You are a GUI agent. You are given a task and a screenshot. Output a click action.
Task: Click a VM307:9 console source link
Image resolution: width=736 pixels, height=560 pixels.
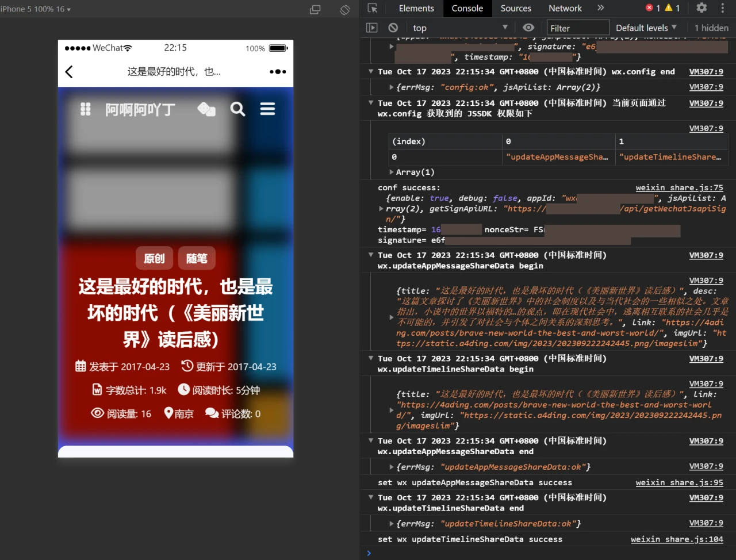[706, 71]
